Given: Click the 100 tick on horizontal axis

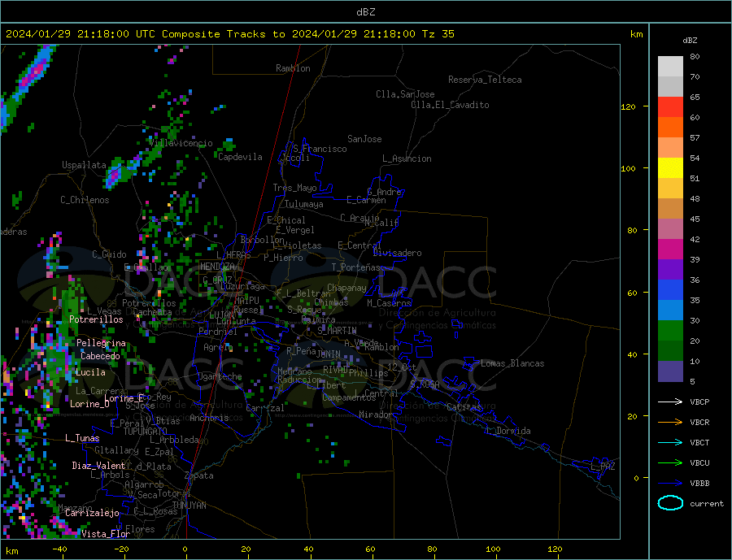Looking at the screenshot, I should [493, 549].
